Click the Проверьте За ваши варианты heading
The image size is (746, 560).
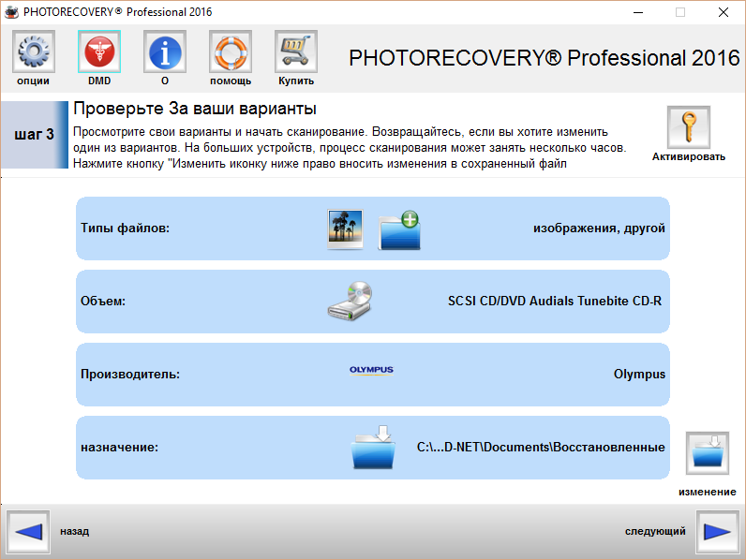point(195,109)
